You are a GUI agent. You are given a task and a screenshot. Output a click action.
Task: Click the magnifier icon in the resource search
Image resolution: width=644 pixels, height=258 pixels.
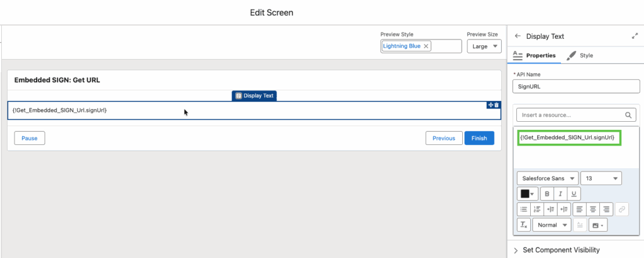[x=628, y=116]
